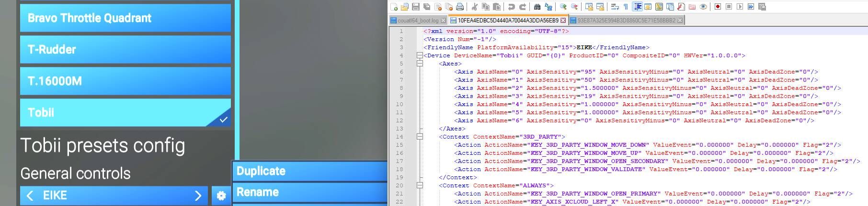Click the Undo arrow icon
The height and width of the screenshot is (206, 868).
pyautogui.click(x=512, y=7)
